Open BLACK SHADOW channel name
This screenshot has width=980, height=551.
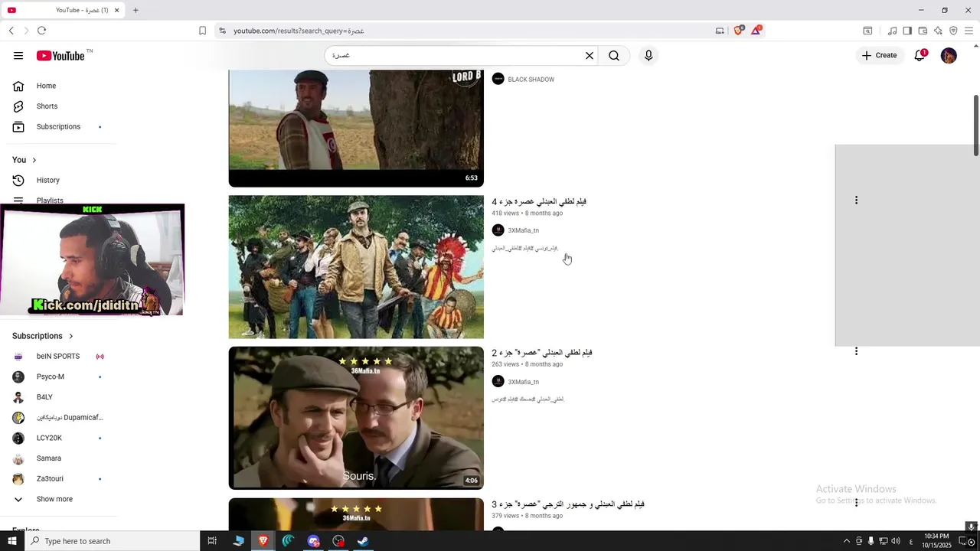point(531,80)
